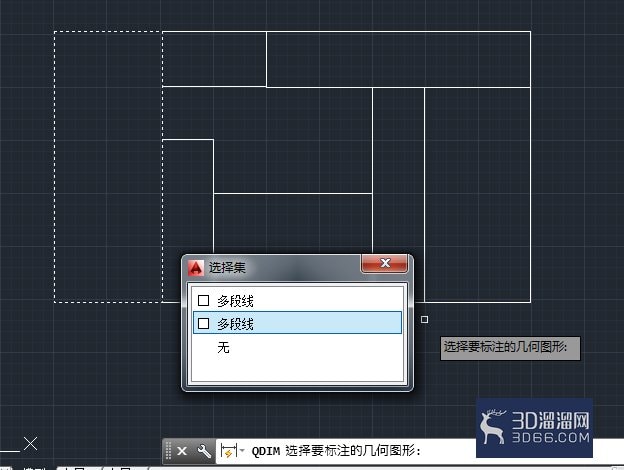Tick the checkbox of the highlighted 多段线 entry

203,323
